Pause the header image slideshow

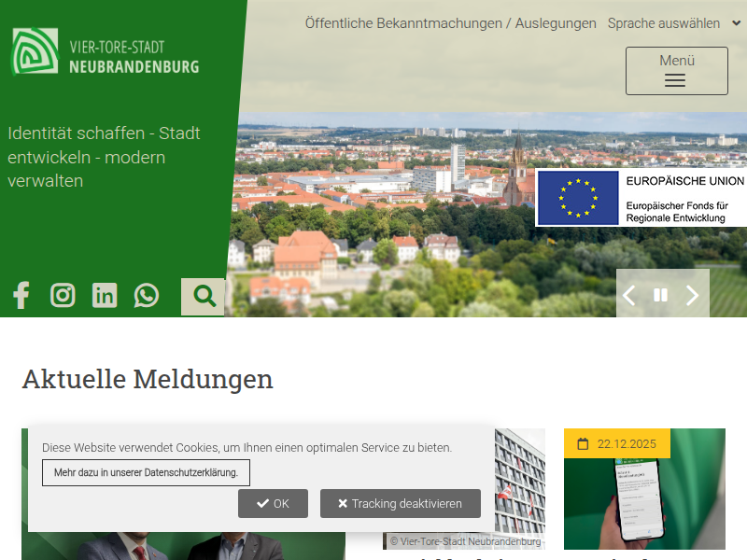click(660, 296)
